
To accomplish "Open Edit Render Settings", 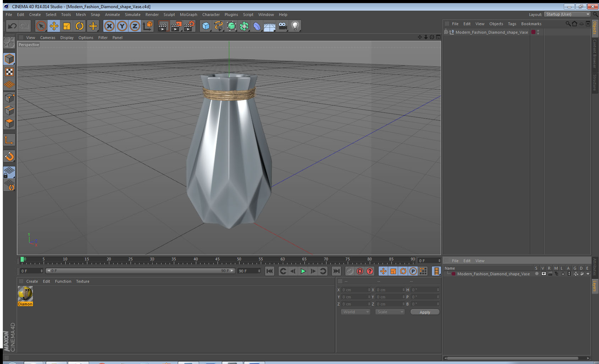I will click(189, 26).
